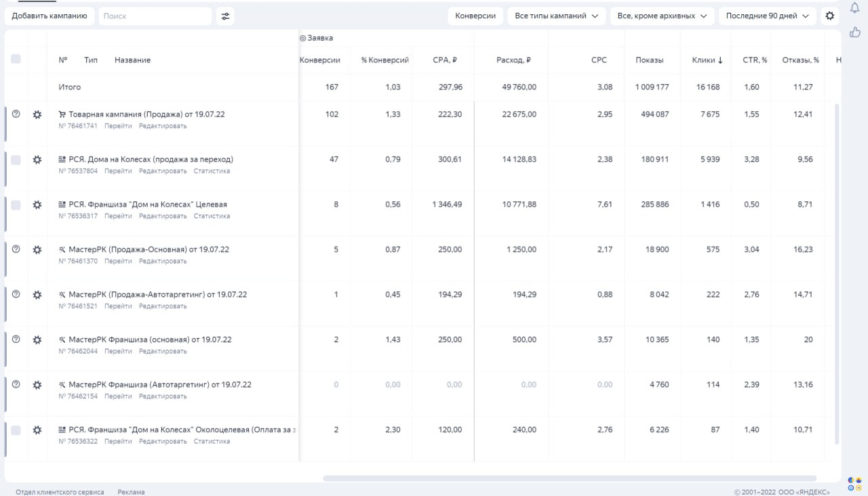Open Статистика link for campaign № 76537804
This screenshot has width=868, height=496.
[212, 171]
